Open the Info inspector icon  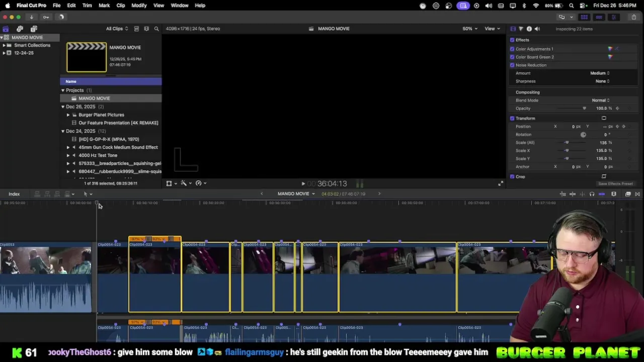pos(529,29)
